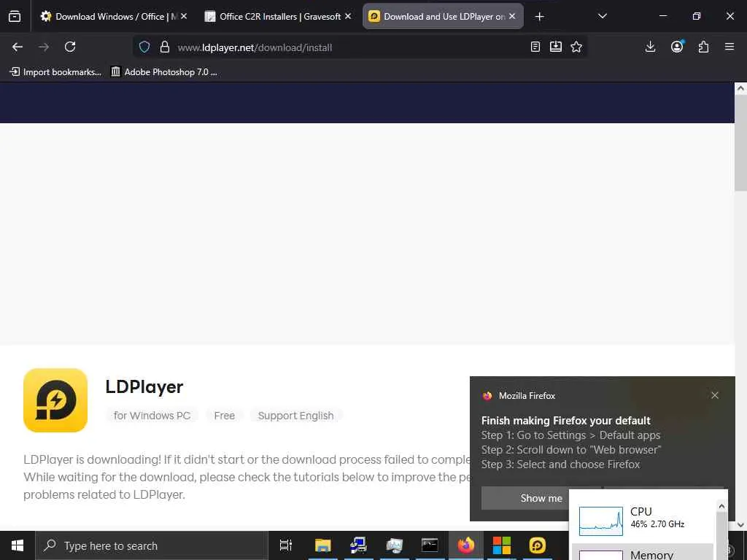The height and width of the screenshot is (560, 747).
Task: Click the taskbar search box
Action: pyautogui.click(x=152, y=545)
